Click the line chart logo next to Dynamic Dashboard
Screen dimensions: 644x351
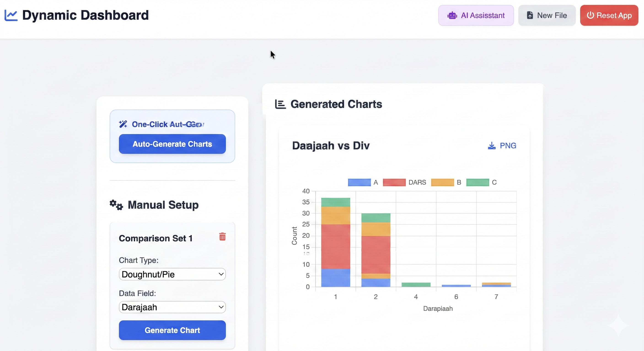[x=11, y=15]
